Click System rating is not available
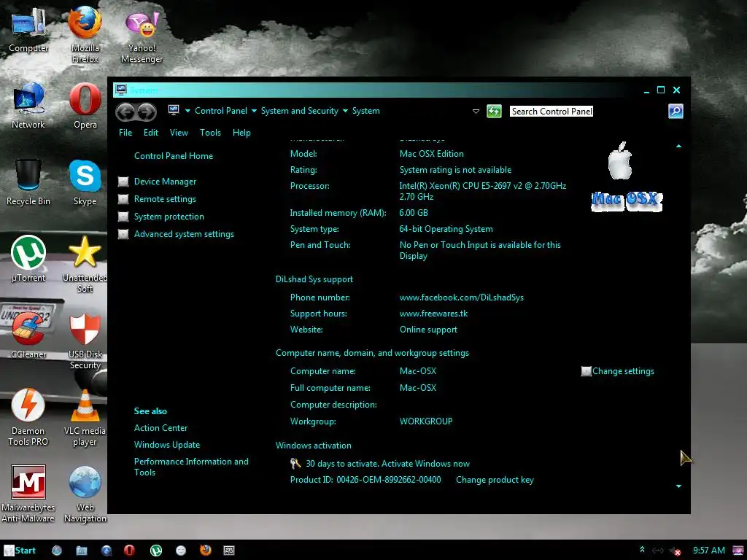Viewport: 747px width, 560px height. pos(455,170)
